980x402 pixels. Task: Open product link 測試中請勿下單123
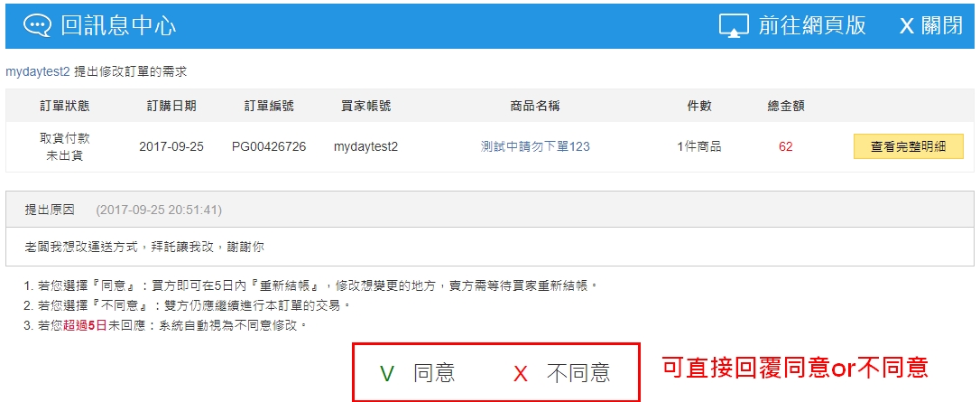(x=535, y=147)
